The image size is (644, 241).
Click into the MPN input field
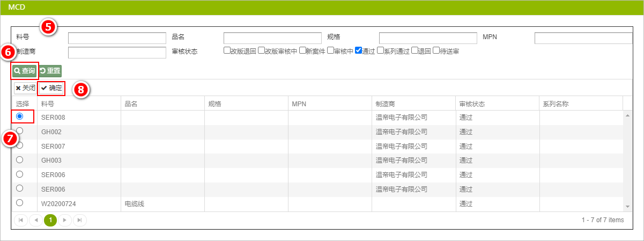click(583, 38)
